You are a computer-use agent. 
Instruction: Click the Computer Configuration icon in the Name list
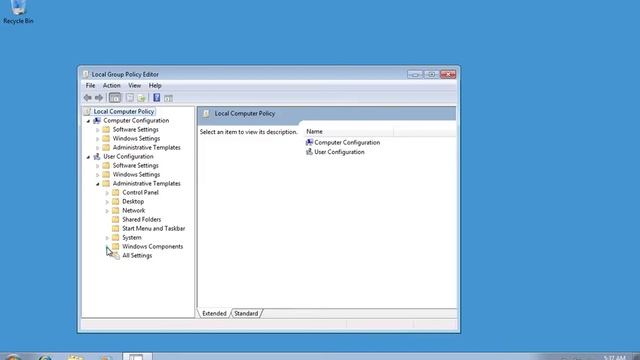coord(309,142)
